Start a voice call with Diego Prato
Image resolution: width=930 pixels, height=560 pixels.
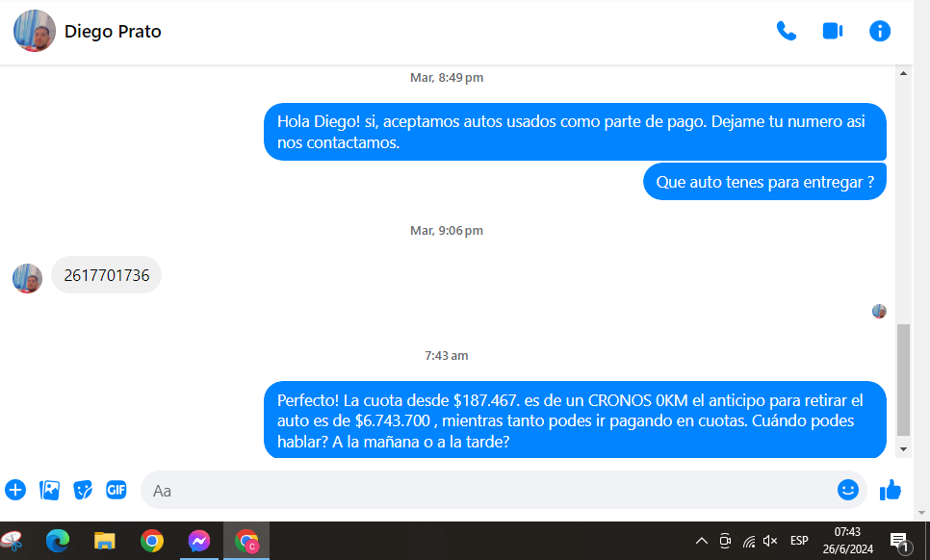tap(786, 31)
